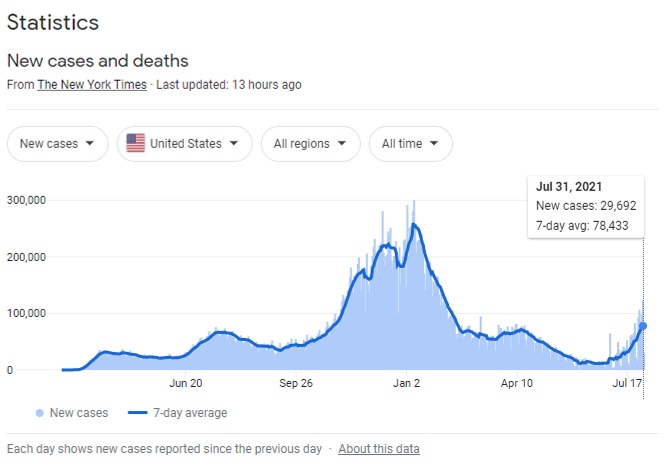Image resolution: width=665 pixels, height=466 pixels.
Task: Click the New cases and deaths title
Action: click(x=98, y=61)
